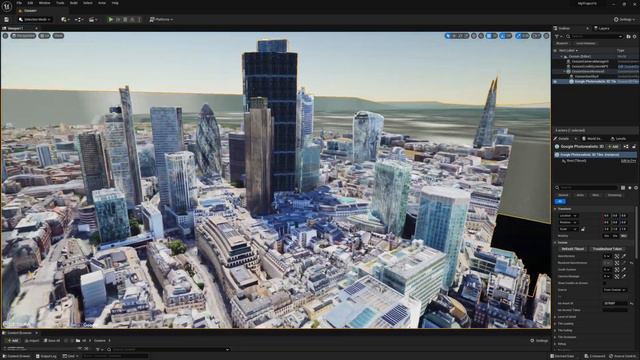Image resolution: width=640 pixels, height=360 pixels.
Task: Open Outliner settings gear icon
Action: [x=635, y=36]
